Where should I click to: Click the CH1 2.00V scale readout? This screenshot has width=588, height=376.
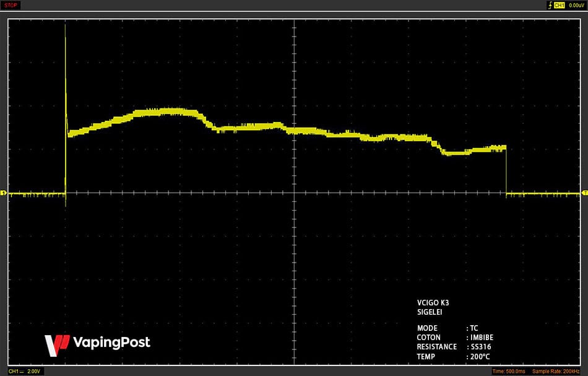24,371
